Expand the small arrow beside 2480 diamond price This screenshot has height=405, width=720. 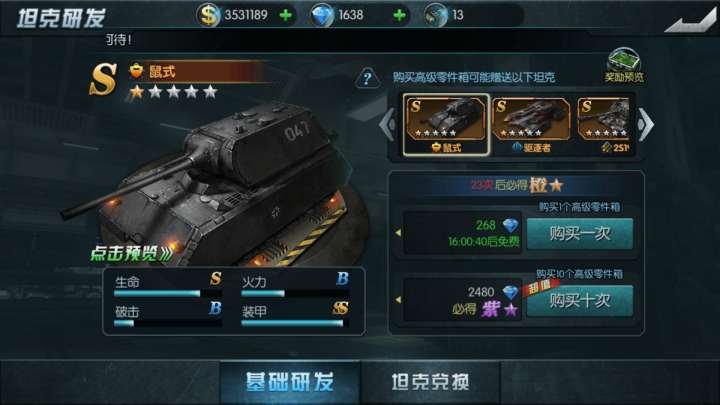click(398, 300)
